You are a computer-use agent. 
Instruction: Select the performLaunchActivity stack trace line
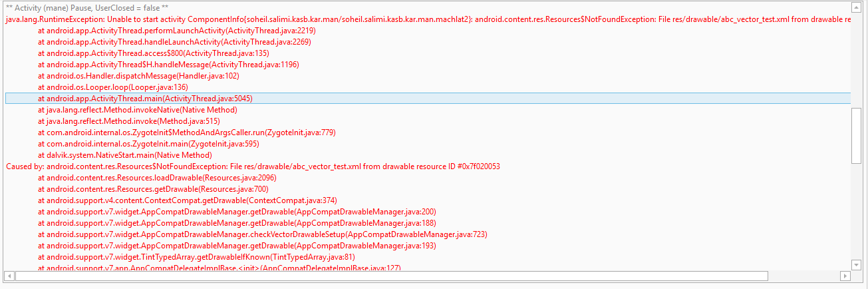176,31
